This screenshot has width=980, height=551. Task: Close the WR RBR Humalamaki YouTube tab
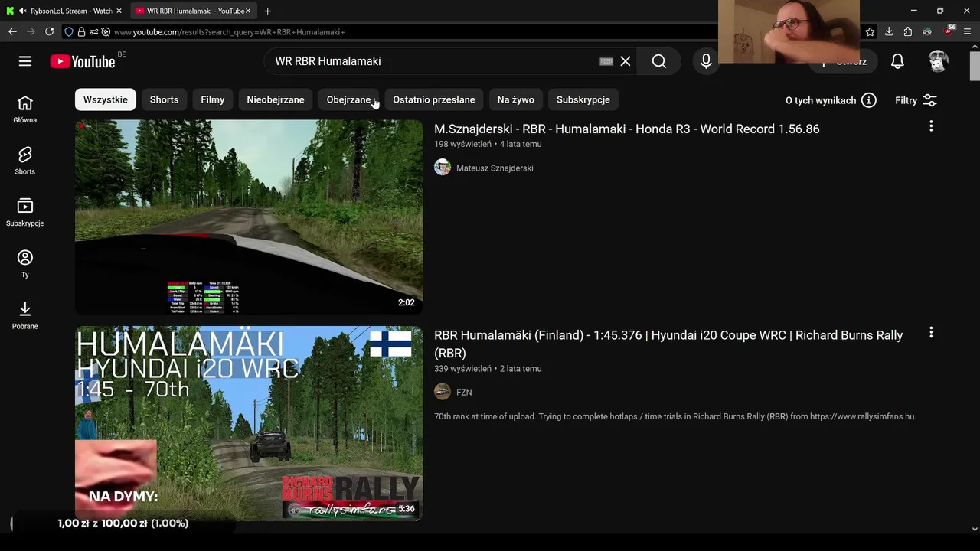click(248, 11)
